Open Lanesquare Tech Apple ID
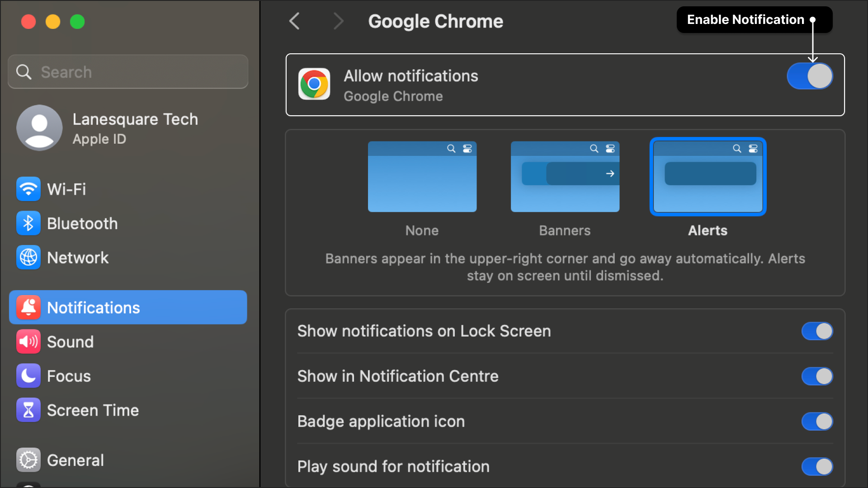The height and width of the screenshot is (488, 868). click(128, 128)
